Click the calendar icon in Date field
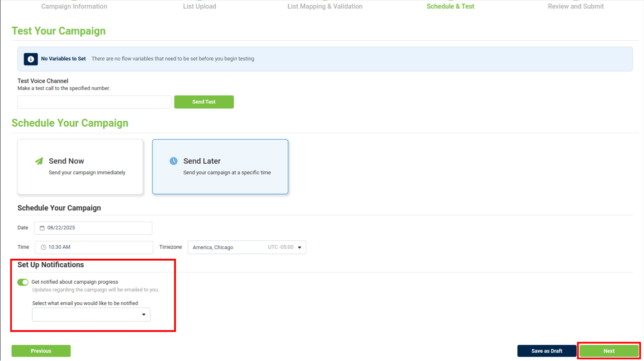The image size is (644, 361). [x=42, y=228]
